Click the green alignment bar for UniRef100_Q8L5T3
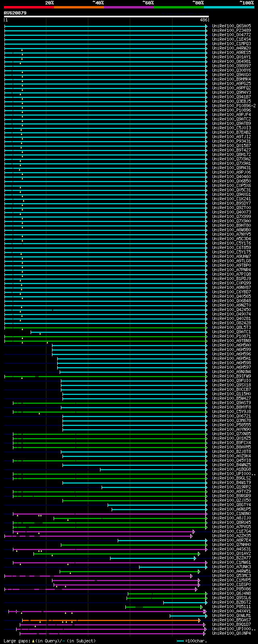The height and width of the screenshot is (644, 258). 106,327
